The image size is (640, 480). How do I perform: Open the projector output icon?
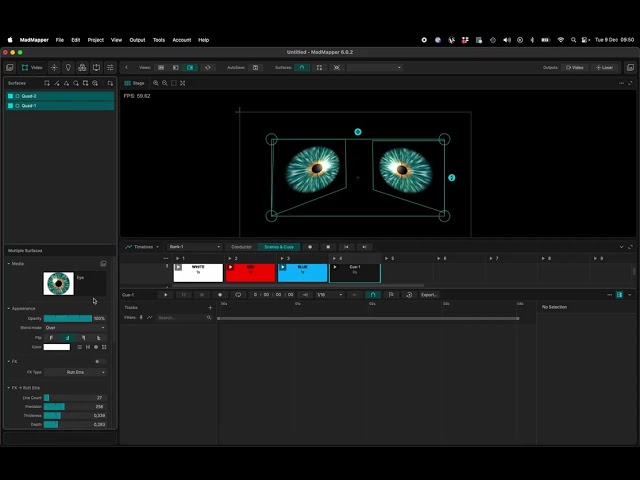[96, 67]
